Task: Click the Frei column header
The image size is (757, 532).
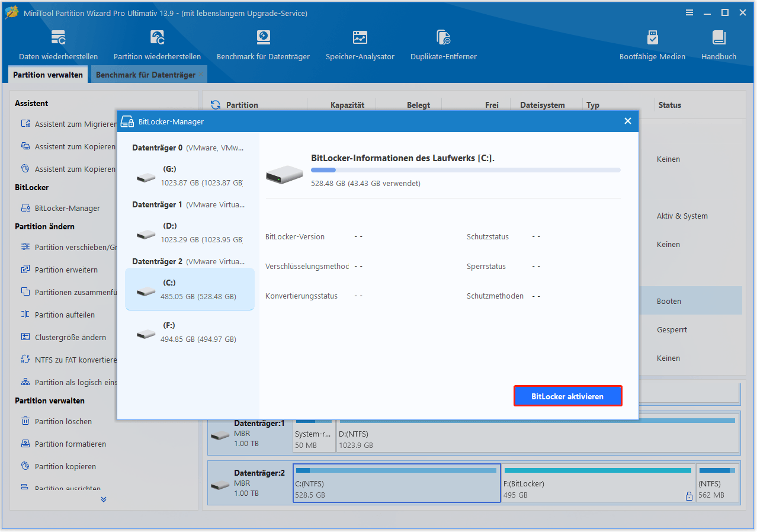Action: [492, 105]
